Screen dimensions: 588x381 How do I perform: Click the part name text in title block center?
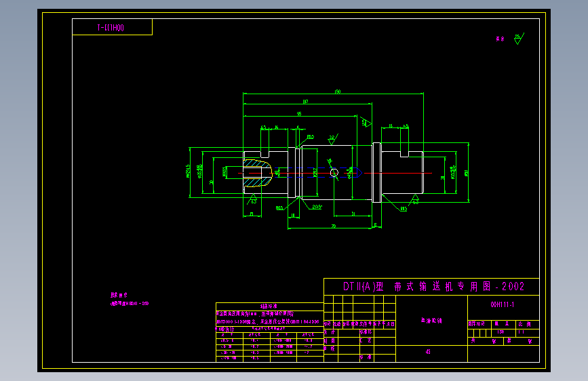[x=431, y=320]
